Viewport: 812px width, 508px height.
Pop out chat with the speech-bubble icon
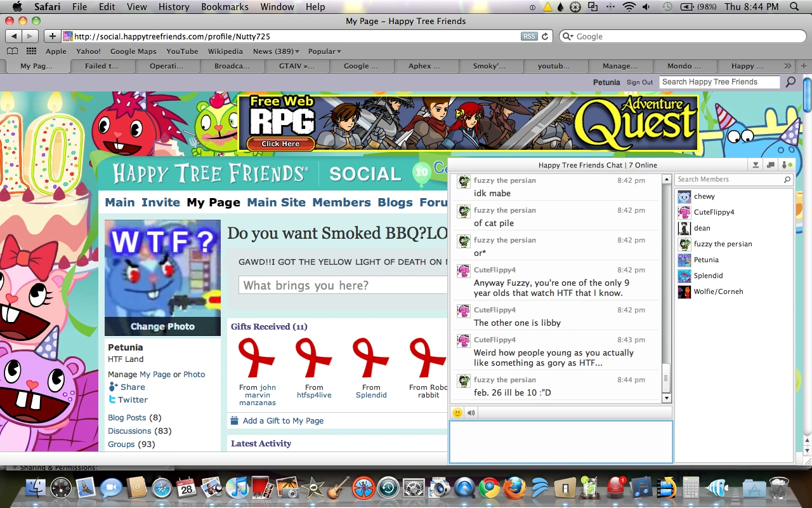[771, 165]
